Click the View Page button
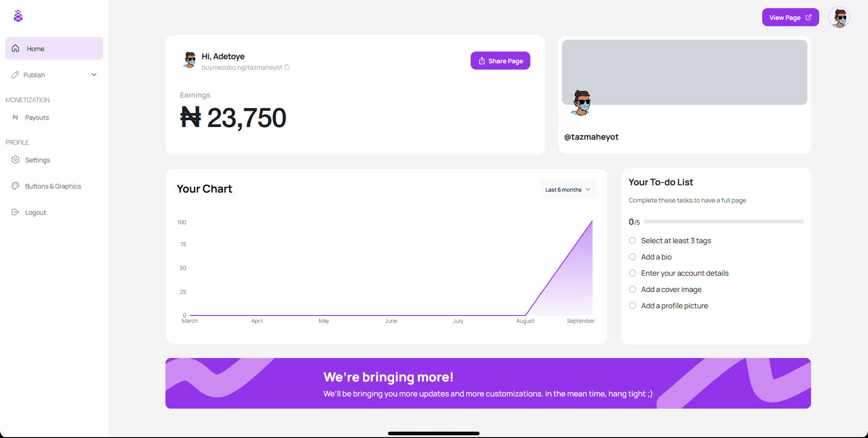868x438 pixels. coord(790,17)
